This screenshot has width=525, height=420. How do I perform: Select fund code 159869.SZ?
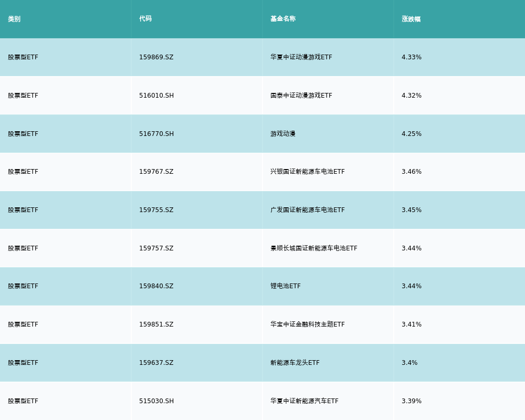tap(156, 57)
